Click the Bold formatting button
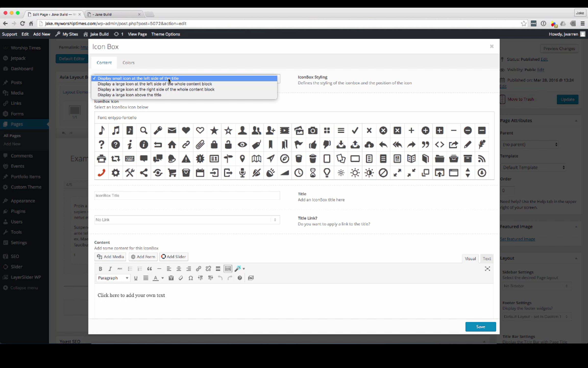This screenshot has height=368, width=588. click(100, 269)
